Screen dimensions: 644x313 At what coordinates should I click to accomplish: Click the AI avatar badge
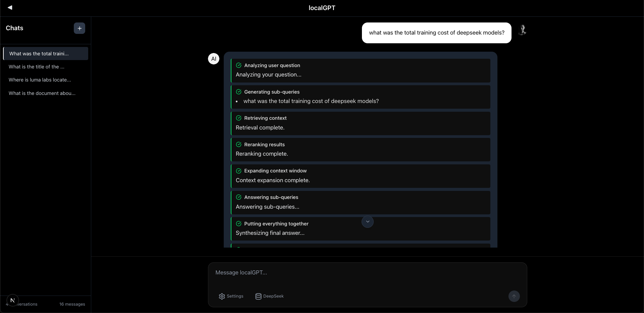pyautogui.click(x=214, y=59)
